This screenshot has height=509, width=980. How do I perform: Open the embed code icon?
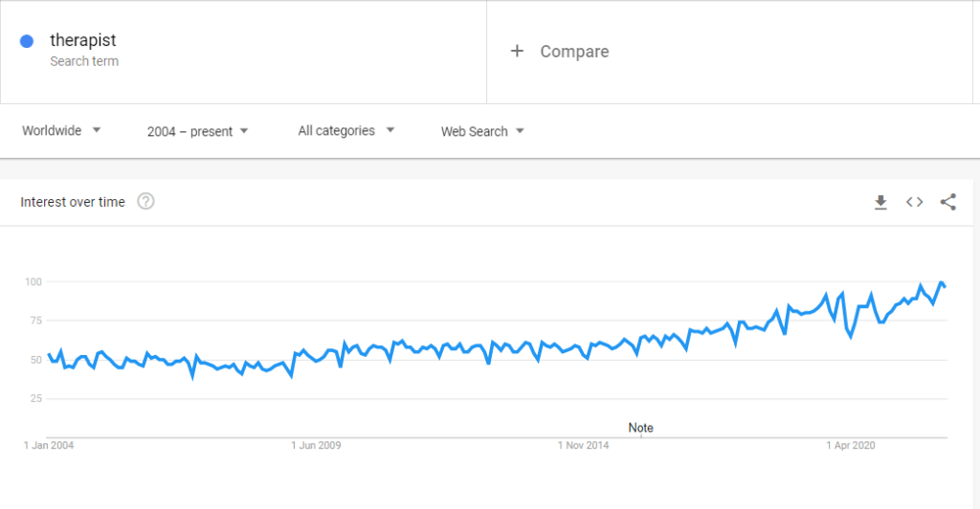pyautogui.click(x=914, y=202)
